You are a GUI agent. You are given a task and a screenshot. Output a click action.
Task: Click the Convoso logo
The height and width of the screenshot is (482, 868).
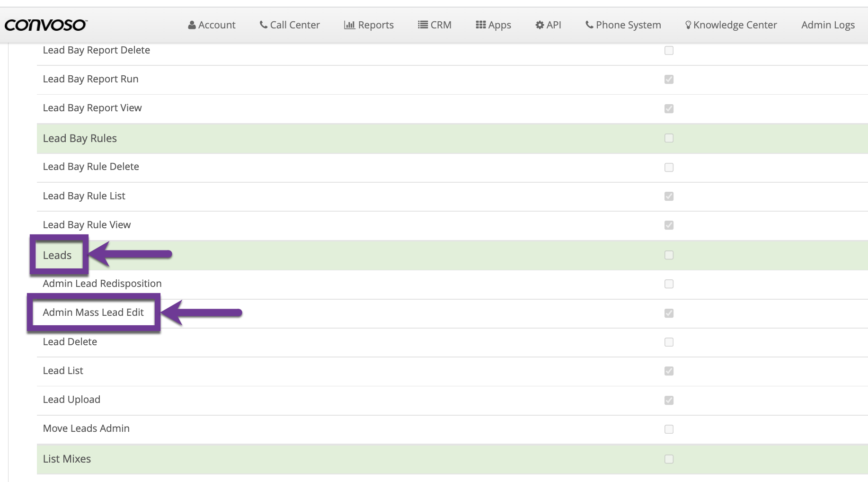coord(46,25)
